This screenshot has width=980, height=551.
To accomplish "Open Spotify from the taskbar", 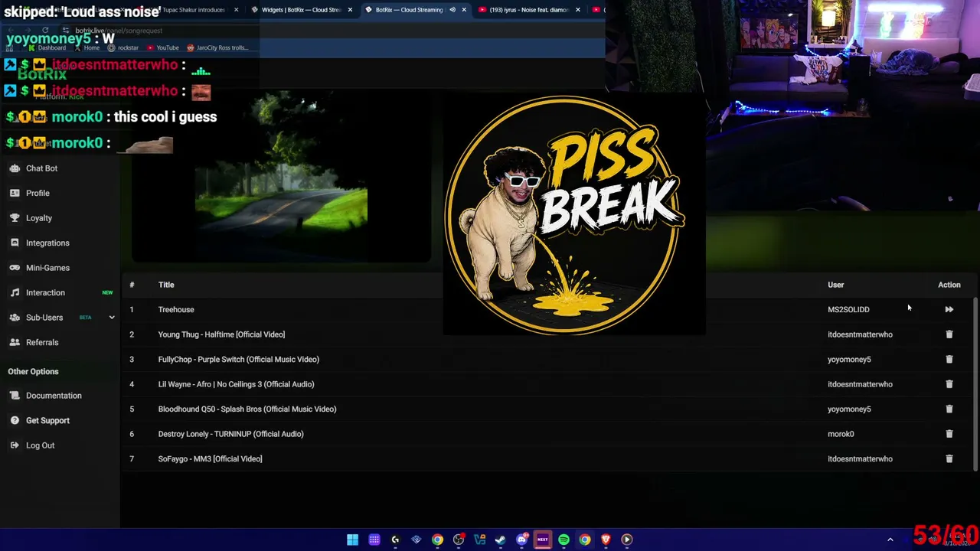I will [x=563, y=540].
